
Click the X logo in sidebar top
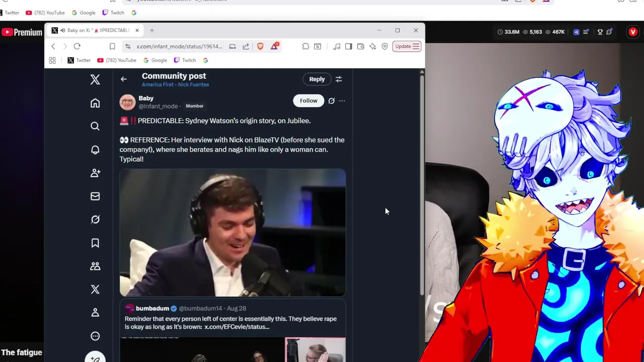[x=95, y=79]
